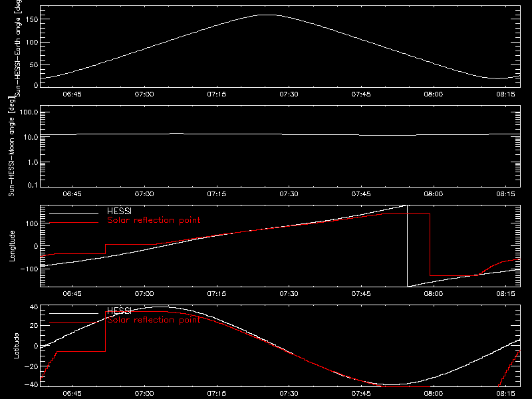The width and height of the screenshot is (532, 399).
Task: Click the Latitude axis title
Action: point(16,346)
